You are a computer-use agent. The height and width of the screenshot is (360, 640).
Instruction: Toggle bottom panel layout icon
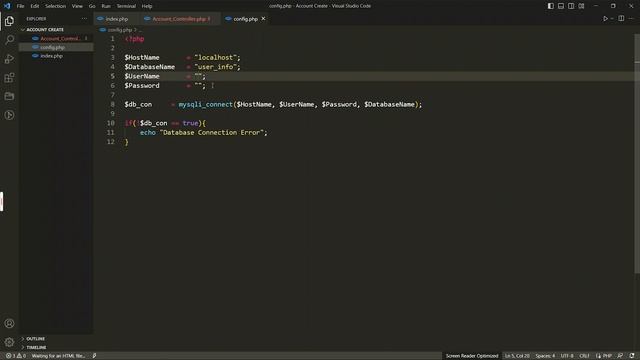coord(561,6)
